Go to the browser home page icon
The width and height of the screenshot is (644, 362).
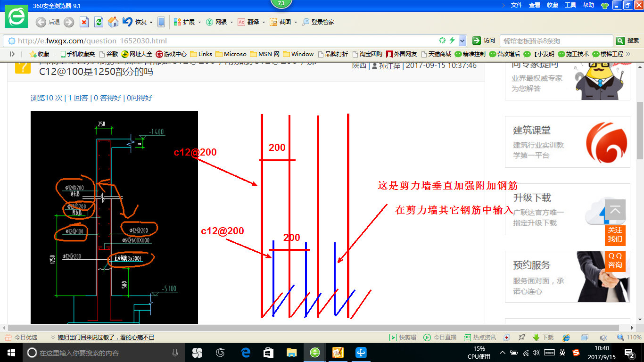[113, 22]
